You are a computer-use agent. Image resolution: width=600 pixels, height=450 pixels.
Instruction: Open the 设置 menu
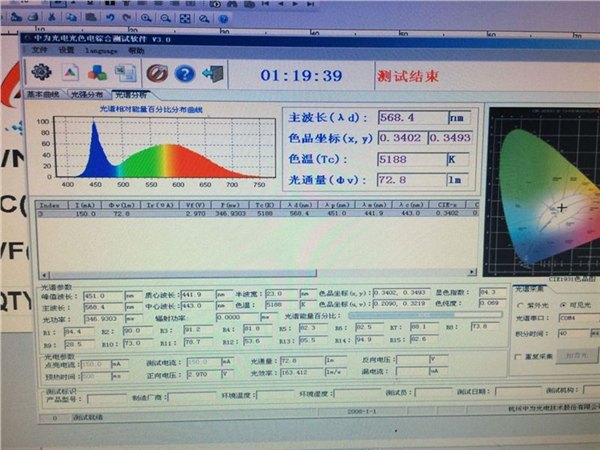pos(66,50)
